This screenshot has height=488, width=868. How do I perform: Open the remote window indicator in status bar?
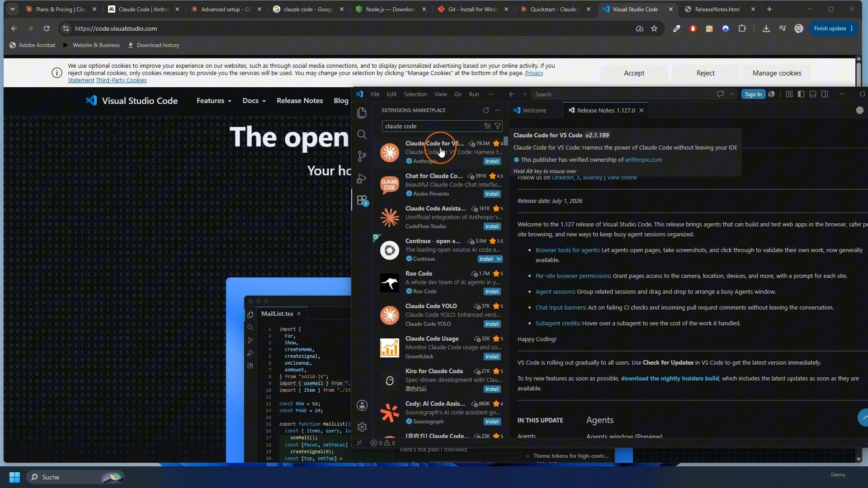359,443
